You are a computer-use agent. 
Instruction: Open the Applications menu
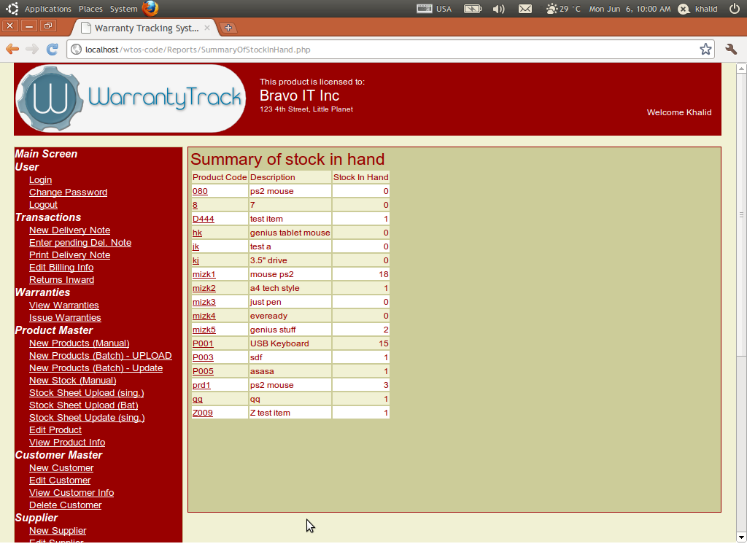click(48, 9)
